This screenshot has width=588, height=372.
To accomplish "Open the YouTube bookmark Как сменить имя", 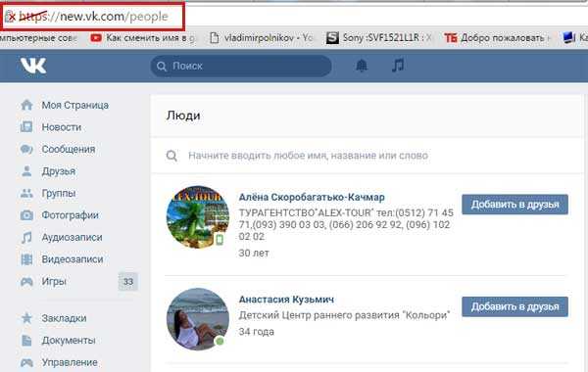I will point(143,38).
